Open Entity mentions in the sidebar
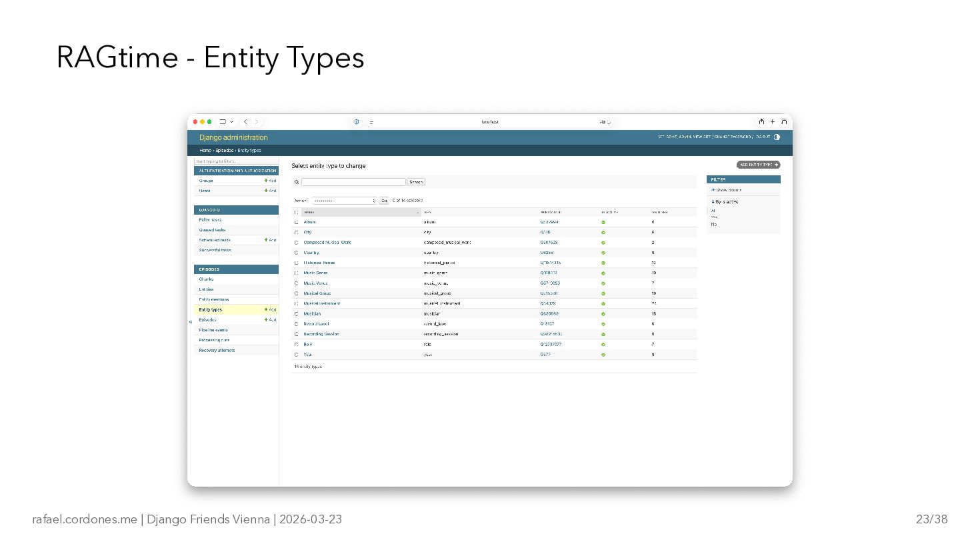Viewport: 980px width, 552px height. click(214, 299)
